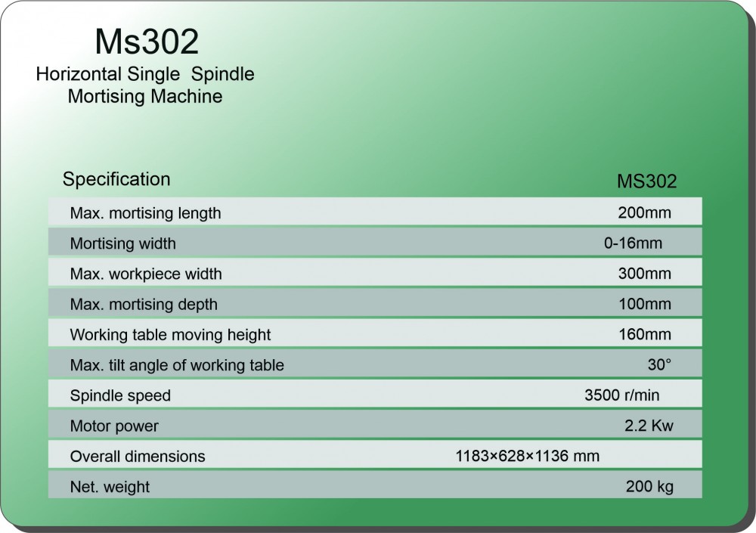Click the 3500 r/min spindle speed value
756x533 pixels.
[622, 395]
